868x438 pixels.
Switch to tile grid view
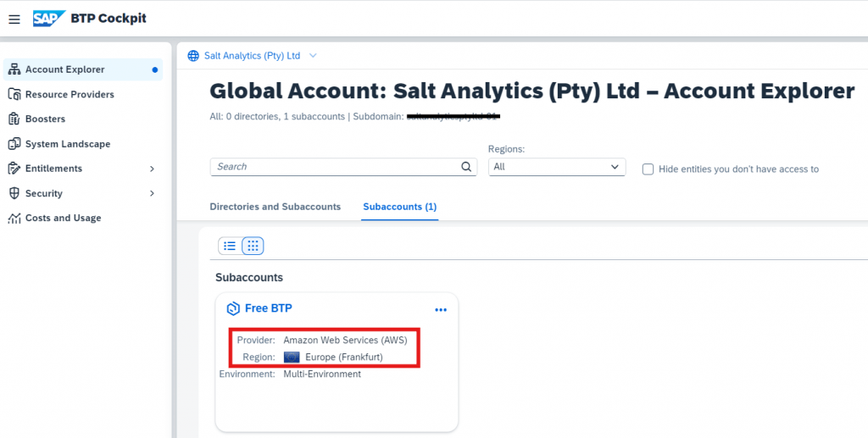tap(253, 246)
